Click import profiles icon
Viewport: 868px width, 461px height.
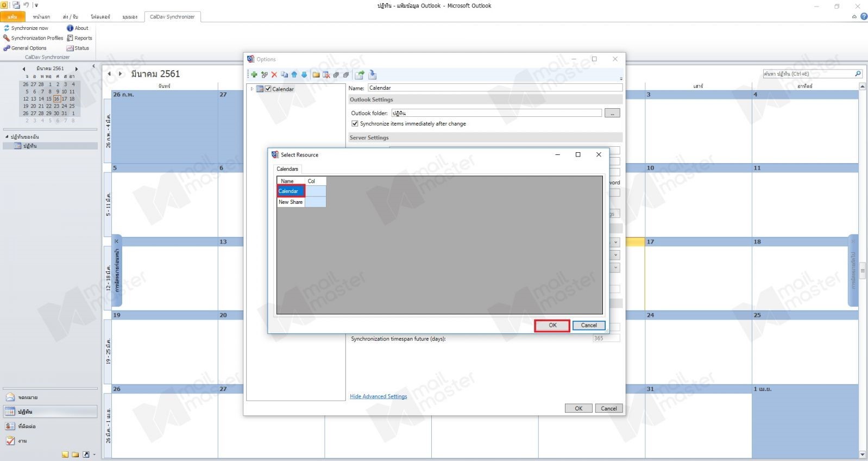coord(372,75)
